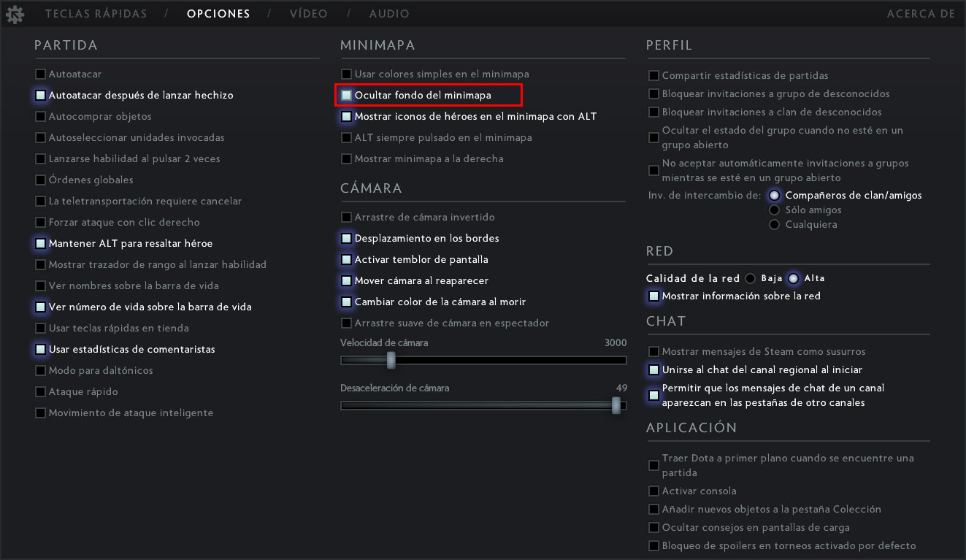Check Activar consola option
The width and height of the screenshot is (966, 560).
tap(654, 491)
